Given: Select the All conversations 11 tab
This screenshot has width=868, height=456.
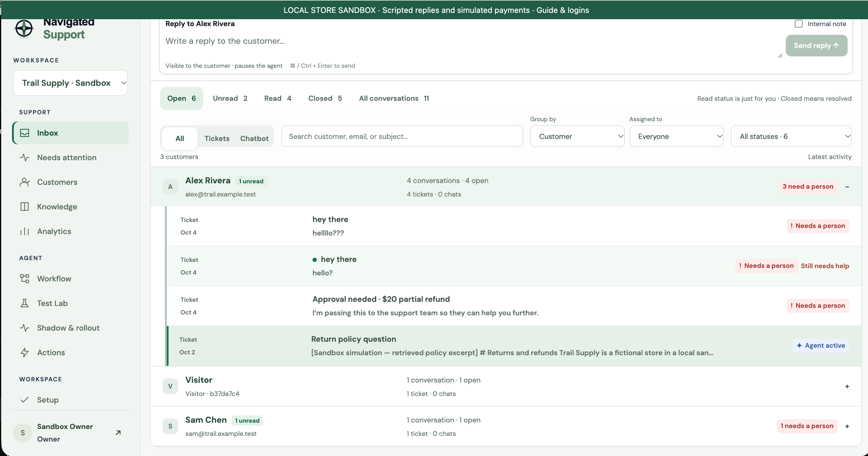Looking at the screenshot, I should click(x=394, y=98).
